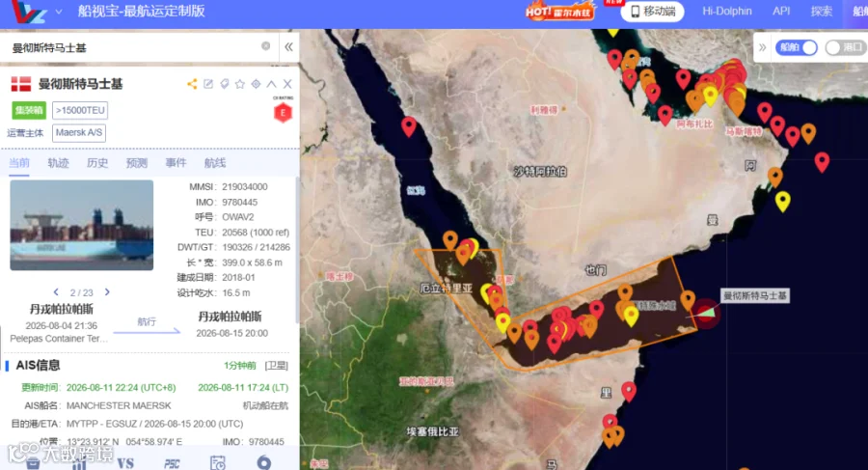Click the red marker in the northern Red Sea
868x470 pixels.
click(x=409, y=127)
